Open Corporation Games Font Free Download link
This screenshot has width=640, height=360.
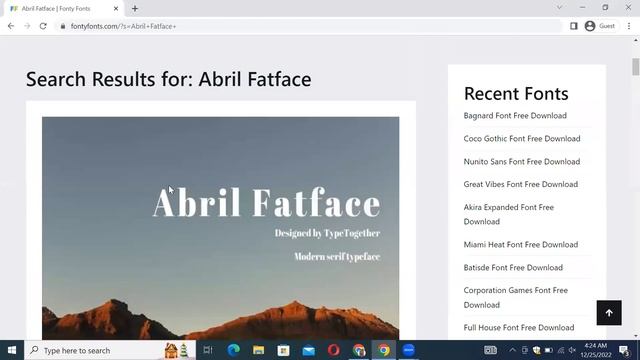(x=516, y=298)
